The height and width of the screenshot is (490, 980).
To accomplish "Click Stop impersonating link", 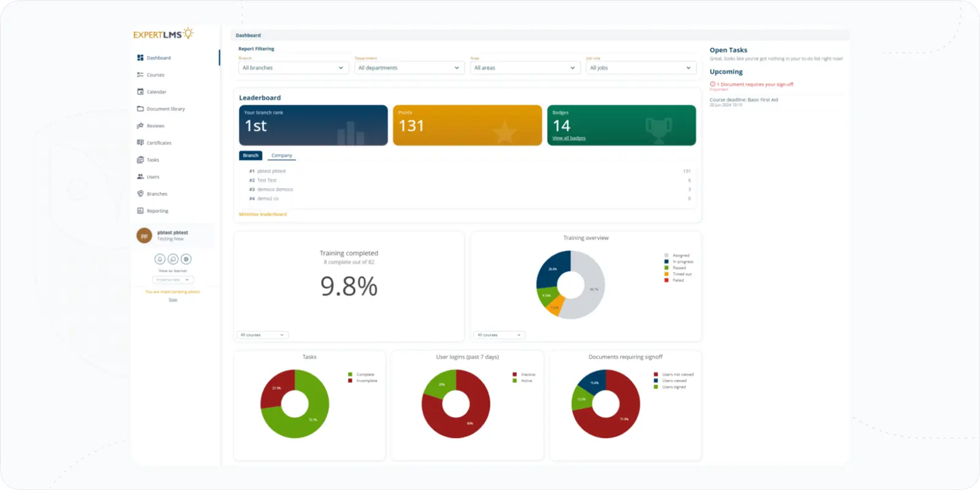I will [x=173, y=299].
